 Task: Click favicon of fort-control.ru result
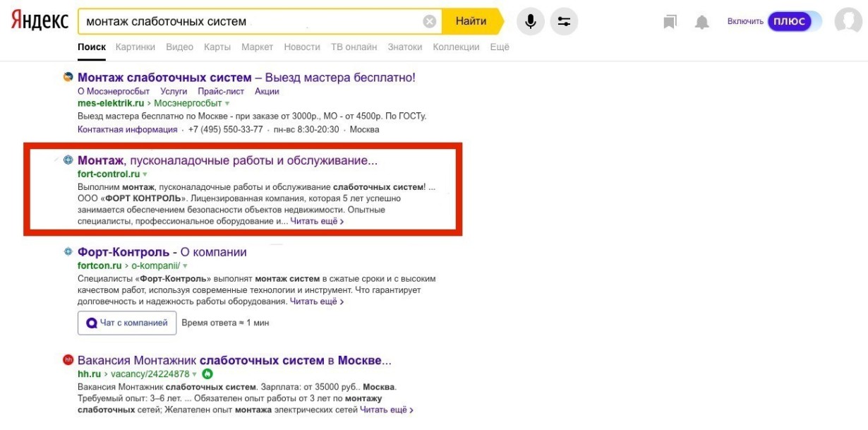[68, 160]
